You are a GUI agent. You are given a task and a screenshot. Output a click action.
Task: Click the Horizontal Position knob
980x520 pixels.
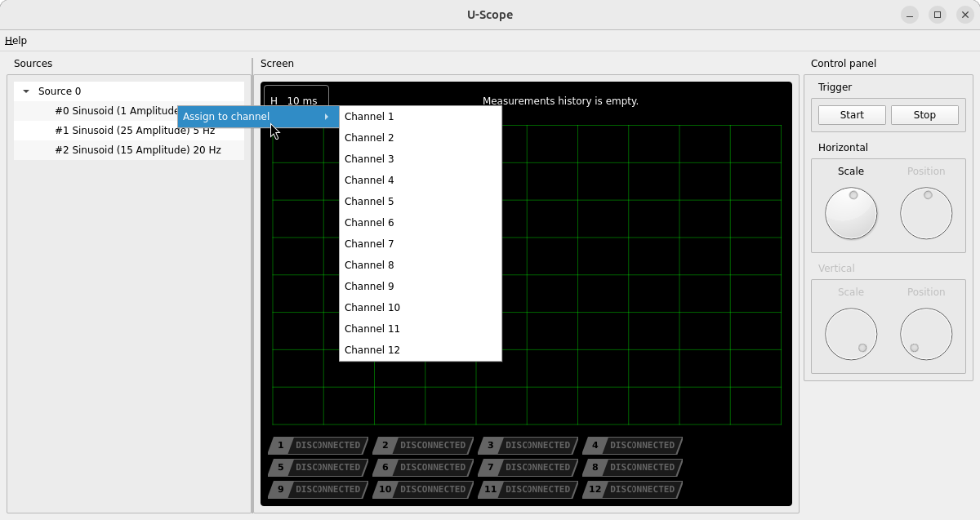click(x=926, y=214)
